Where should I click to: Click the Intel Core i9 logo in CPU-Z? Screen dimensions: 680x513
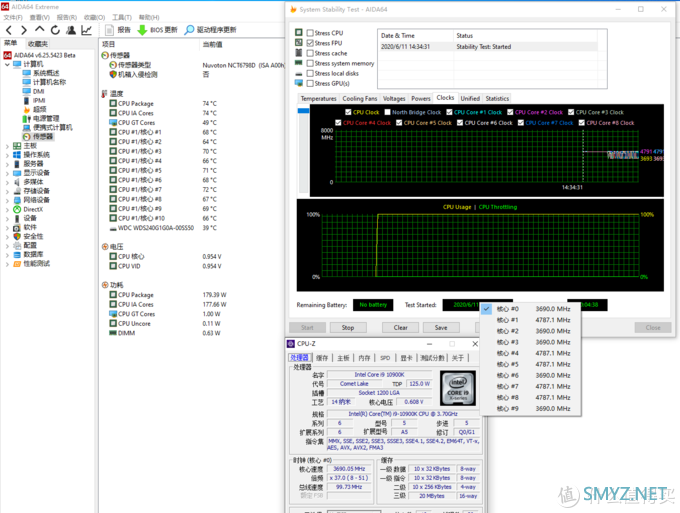[458, 388]
